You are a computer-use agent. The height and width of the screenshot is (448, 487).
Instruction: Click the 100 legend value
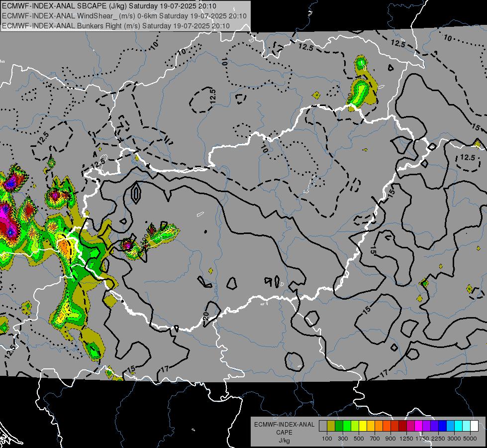point(327,439)
